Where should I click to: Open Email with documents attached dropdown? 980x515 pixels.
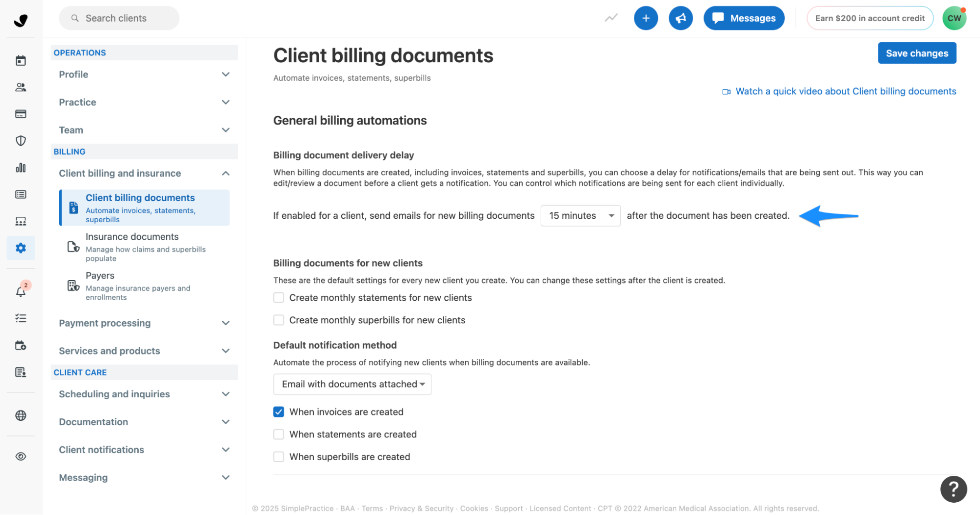click(x=352, y=385)
